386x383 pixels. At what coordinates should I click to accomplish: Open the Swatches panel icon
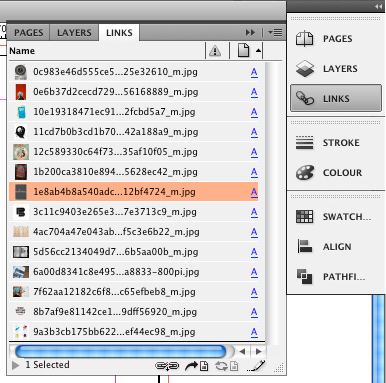305,217
